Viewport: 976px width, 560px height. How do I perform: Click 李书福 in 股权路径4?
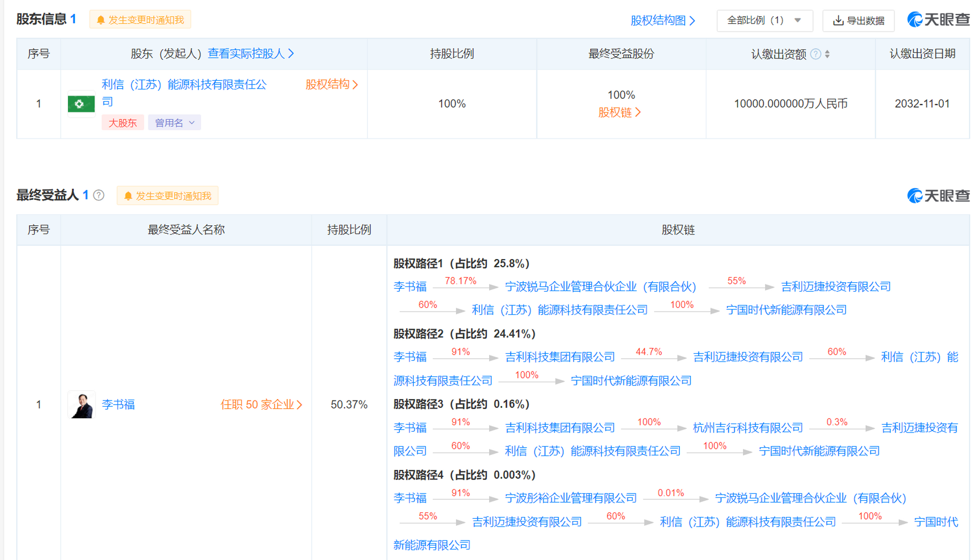click(x=410, y=498)
